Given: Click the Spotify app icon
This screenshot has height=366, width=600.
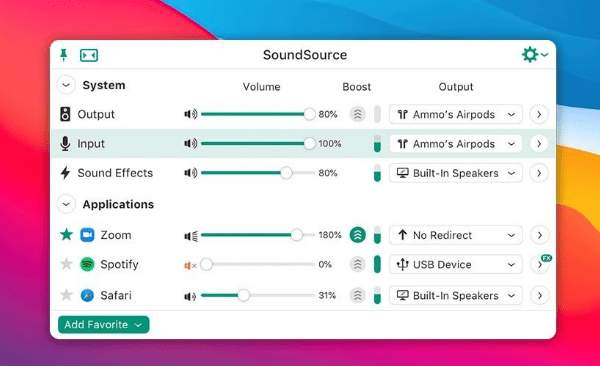Looking at the screenshot, I should [87, 264].
